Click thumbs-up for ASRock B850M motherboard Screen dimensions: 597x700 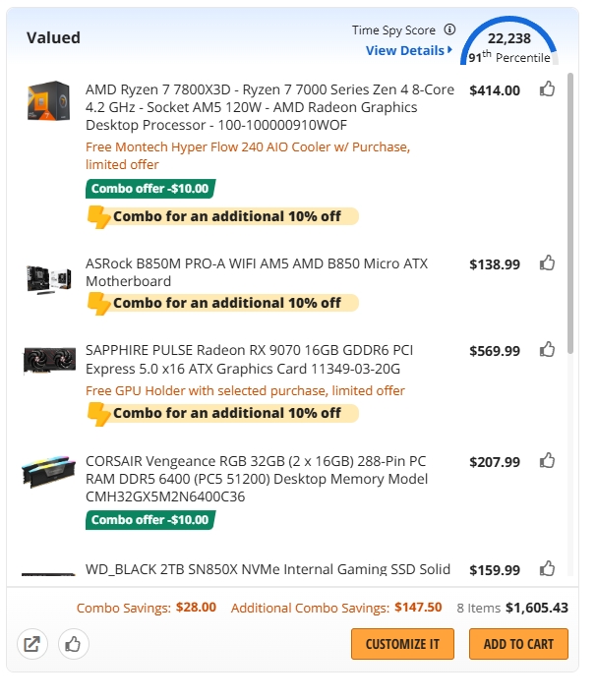(x=548, y=263)
